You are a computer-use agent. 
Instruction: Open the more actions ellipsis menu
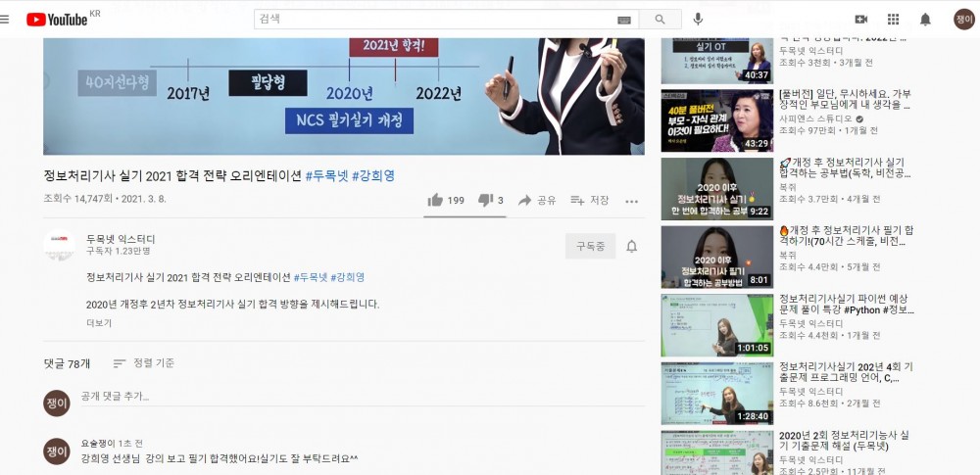631,201
